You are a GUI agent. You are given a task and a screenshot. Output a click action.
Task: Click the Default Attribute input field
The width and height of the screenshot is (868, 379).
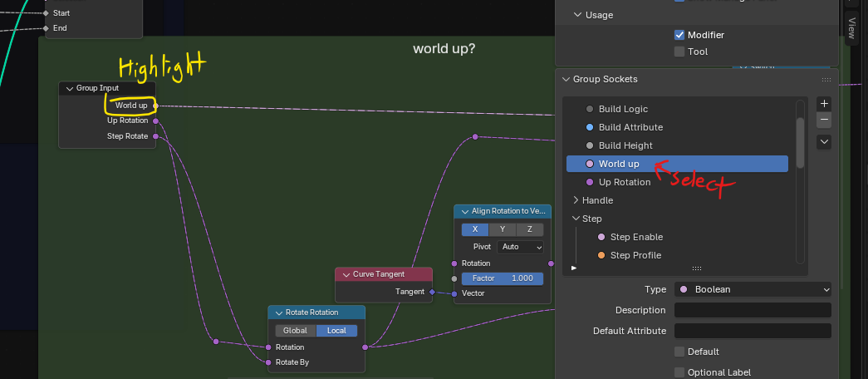[753, 331]
